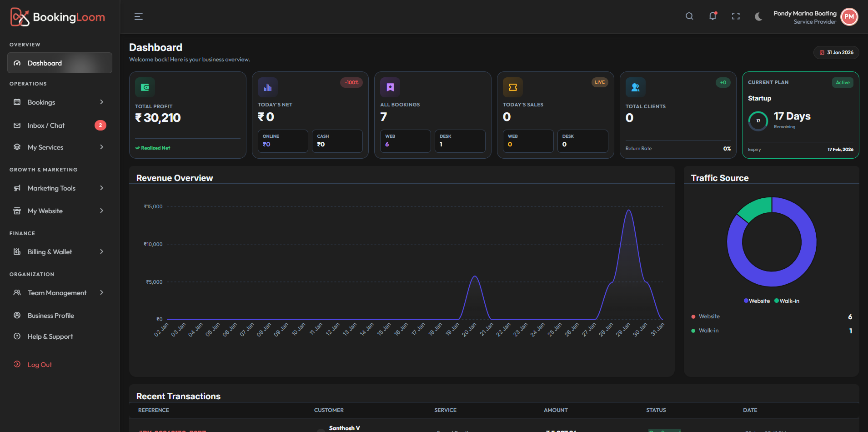
Task: Toggle dark mode moon icon
Action: click(x=758, y=16)
